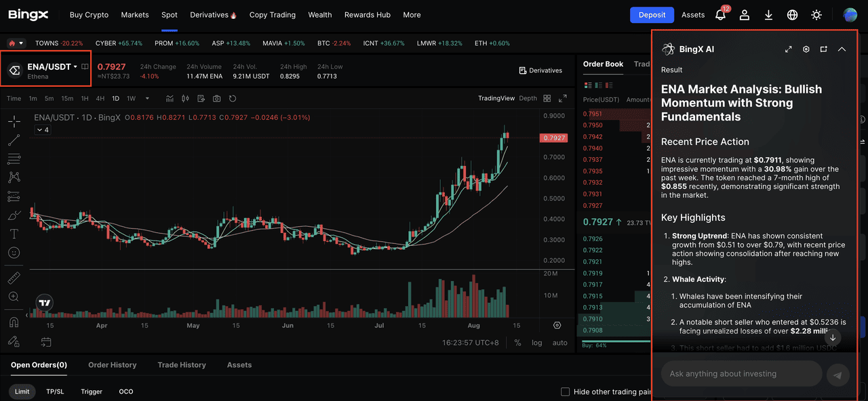The width and height of the screenshot is (868, 401).
Task: Open the chart grid layout selector
Action: coord(547,98)
